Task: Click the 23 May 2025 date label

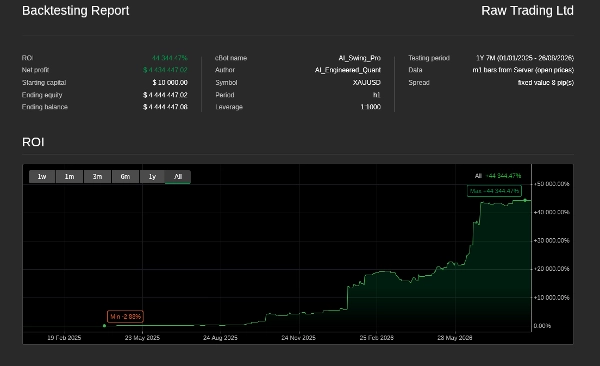Action: [142, 338]
